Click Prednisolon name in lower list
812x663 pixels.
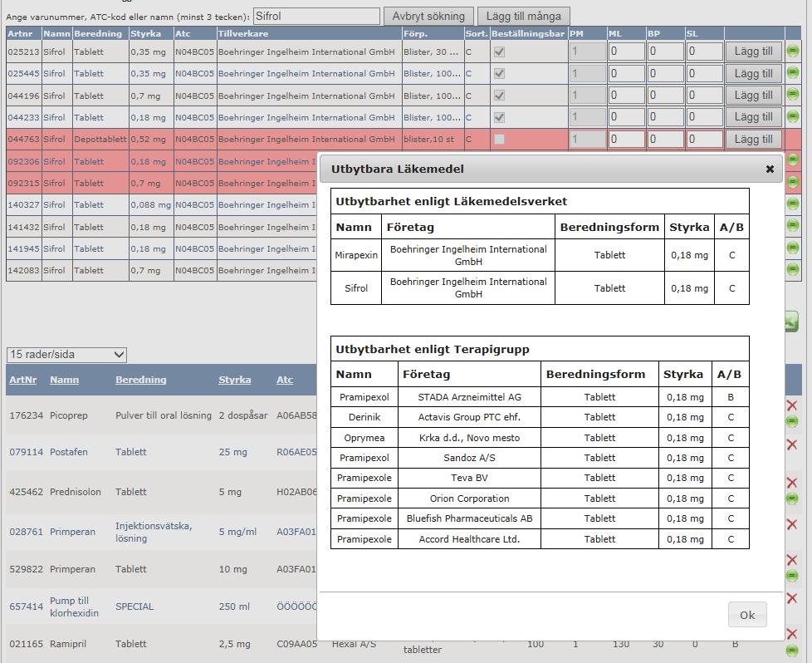coord(76,491)
